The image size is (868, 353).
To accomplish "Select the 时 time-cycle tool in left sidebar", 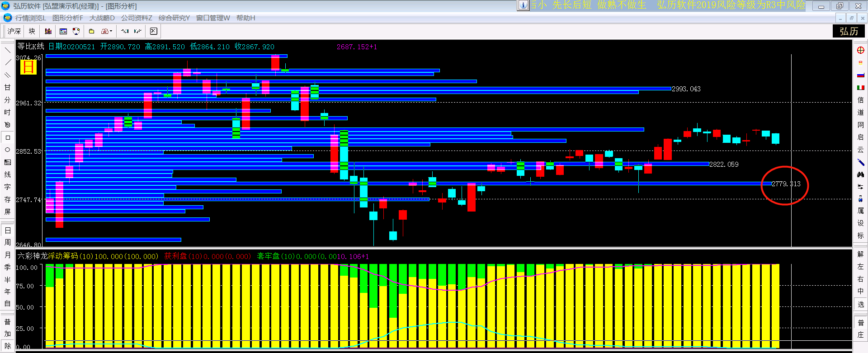I will (8, 112).
